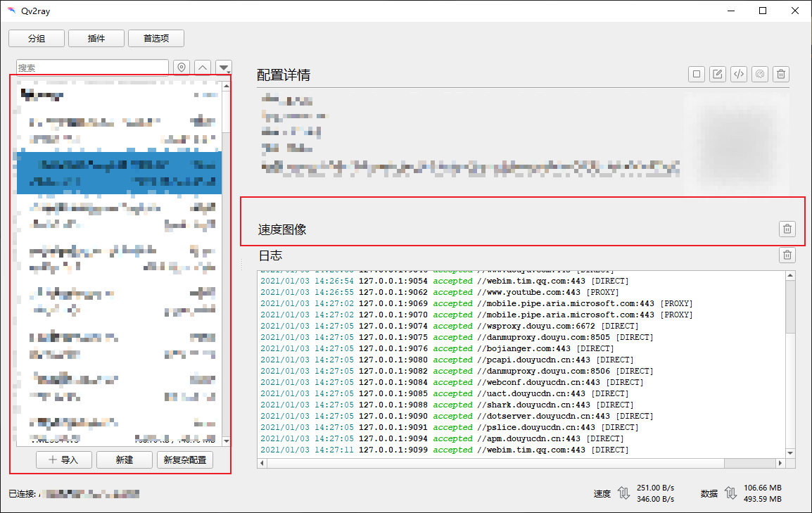Delete the config via the 配置详情 trash icon
This screenshot has width=812, height=513.
[781, 74]
